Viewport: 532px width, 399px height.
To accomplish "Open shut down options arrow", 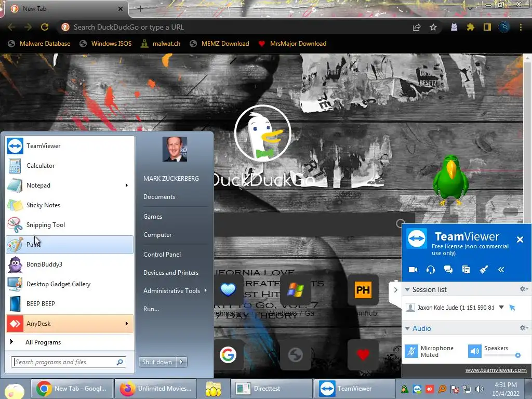I will point(181,362).
